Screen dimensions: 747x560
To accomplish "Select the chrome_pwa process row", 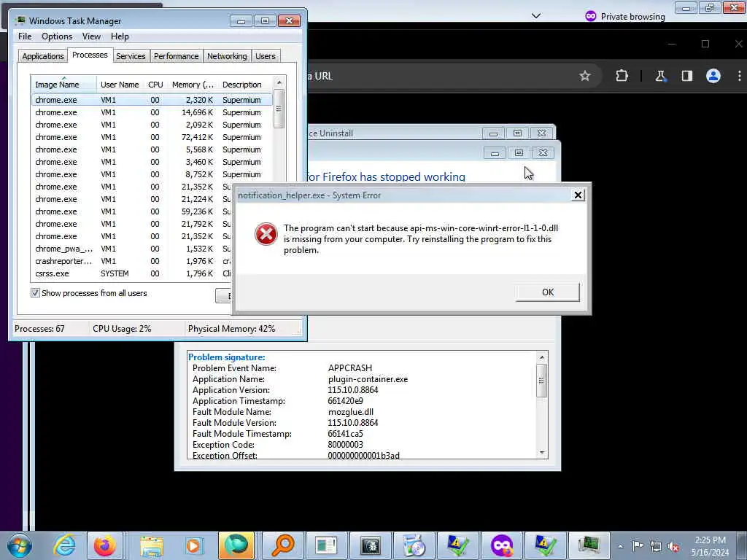I will click(x=131, y=249).
